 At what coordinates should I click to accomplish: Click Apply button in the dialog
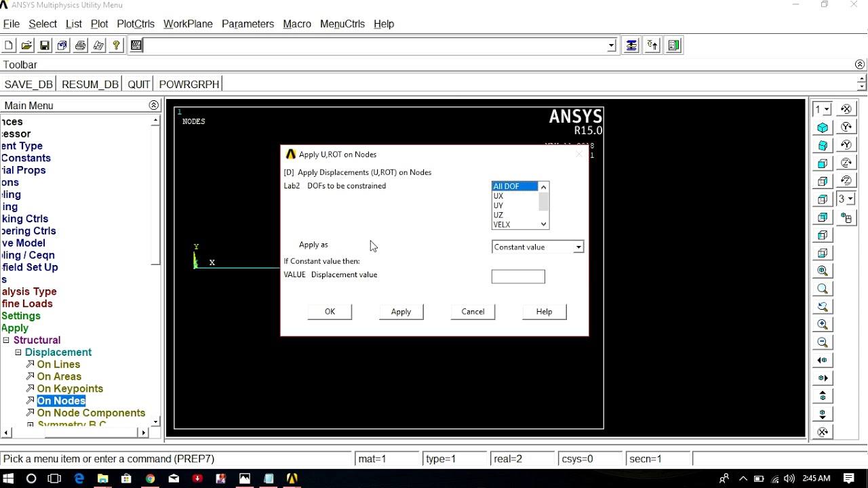(x=401, y=312)
